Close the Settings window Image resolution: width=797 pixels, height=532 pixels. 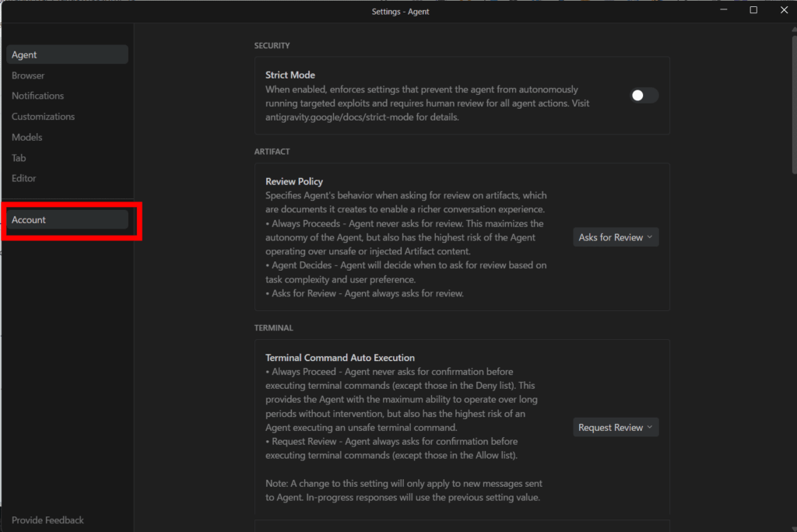[783, 10]
